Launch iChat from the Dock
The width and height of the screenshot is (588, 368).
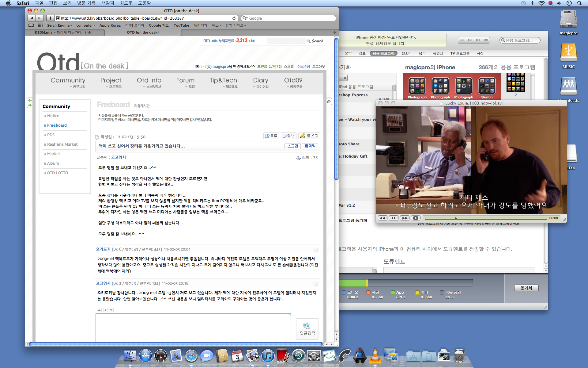(207, 356)
